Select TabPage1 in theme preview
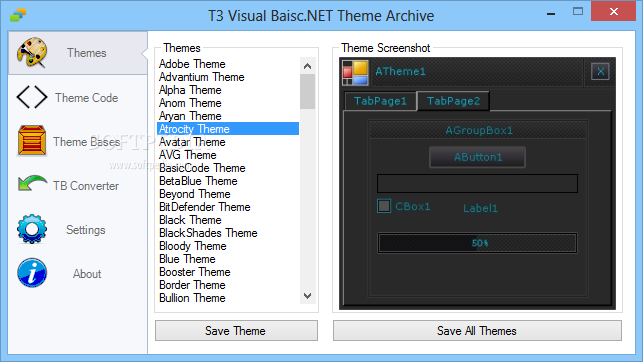The image size is (643, 362). (x=380, y=101)
